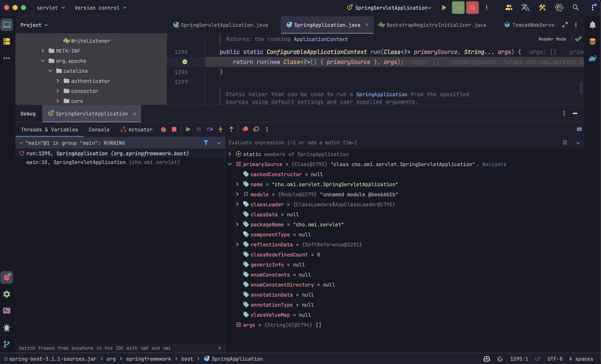
Task: Close the SpringApplication.java editor tab
Action: click(x=367, y=25)
